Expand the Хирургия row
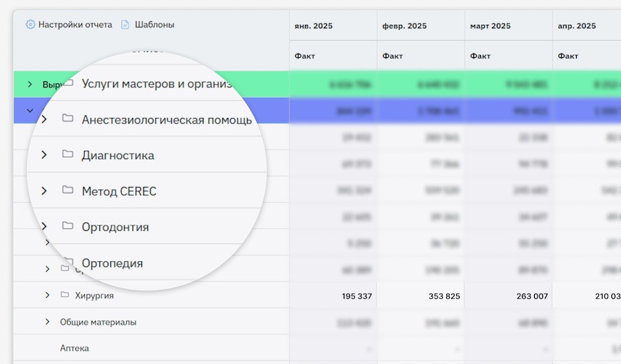 (47, 295)
